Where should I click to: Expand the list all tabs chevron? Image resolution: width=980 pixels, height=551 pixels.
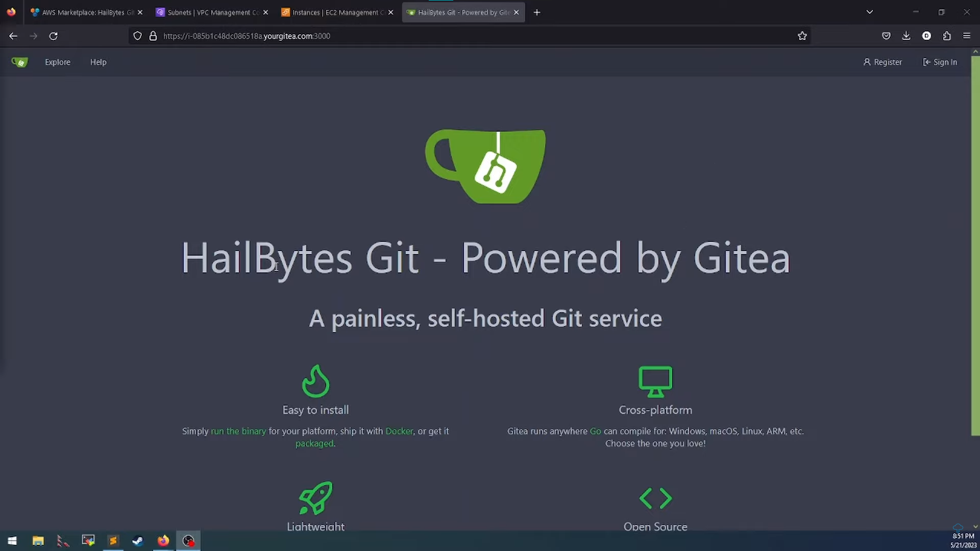pos(869,12)
